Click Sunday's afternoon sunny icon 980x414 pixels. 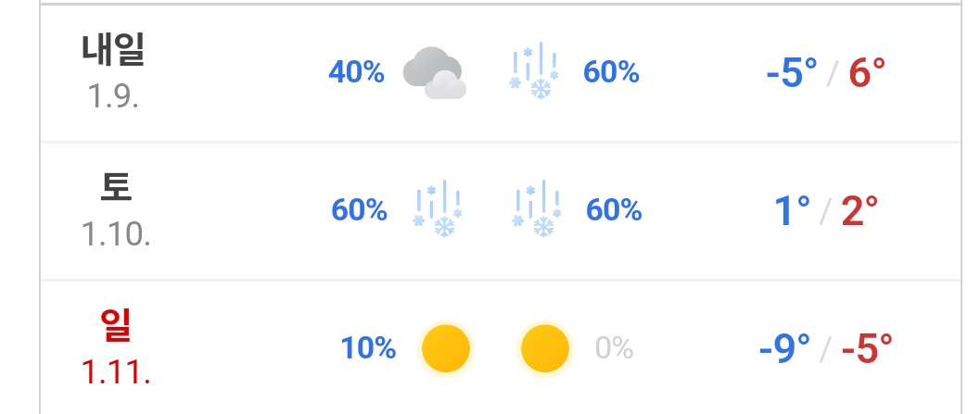click(x=544, y=348)
